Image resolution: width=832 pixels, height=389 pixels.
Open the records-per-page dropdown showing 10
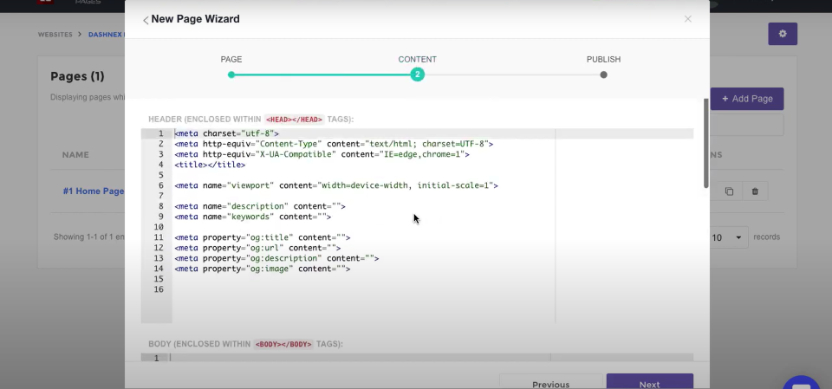[x=728, y=238]
